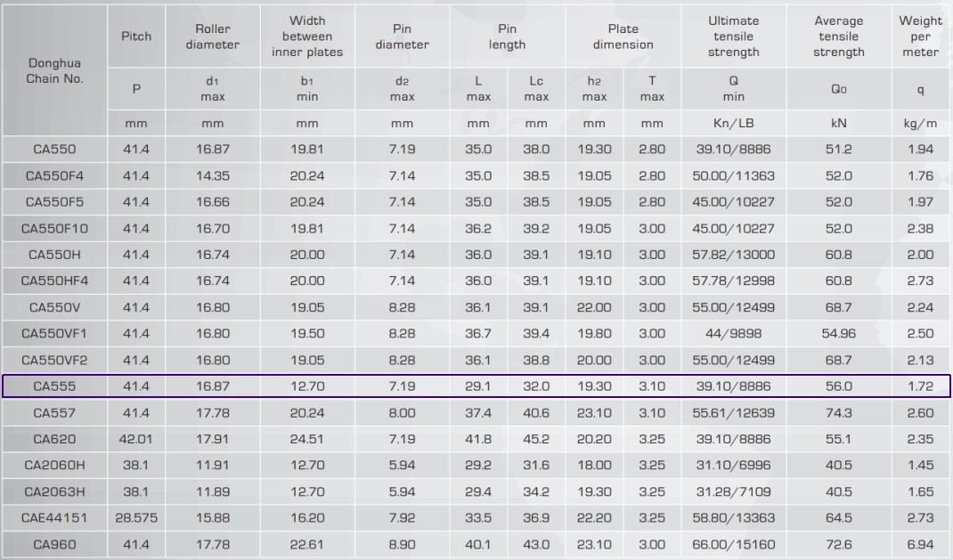Click the CA550 chain number cell

pyautogui.click(x=54, y=150)
